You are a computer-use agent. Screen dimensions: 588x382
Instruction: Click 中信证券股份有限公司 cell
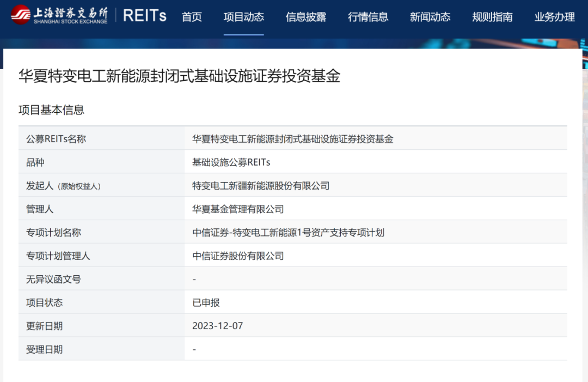coord(238,256)
